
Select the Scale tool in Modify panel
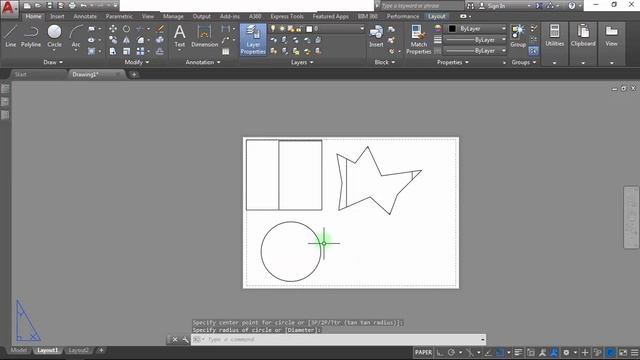[x=127, y=51]
